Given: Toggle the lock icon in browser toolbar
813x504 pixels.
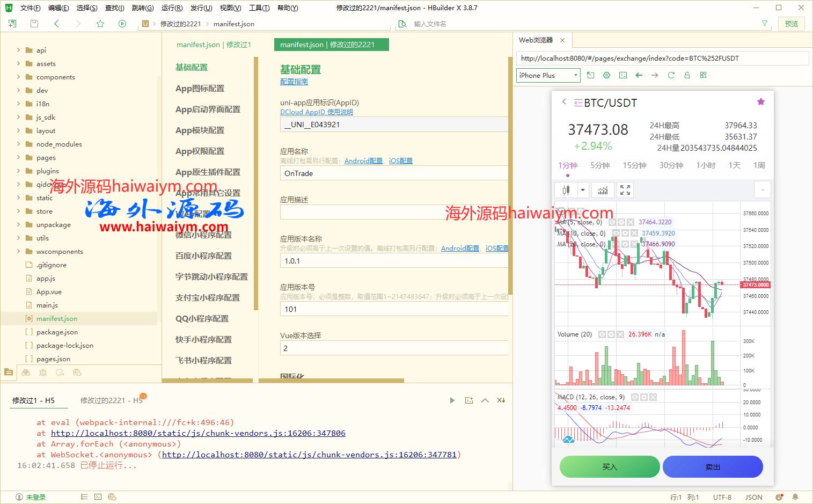Looking at the screenshot, I should click(687, 75).
